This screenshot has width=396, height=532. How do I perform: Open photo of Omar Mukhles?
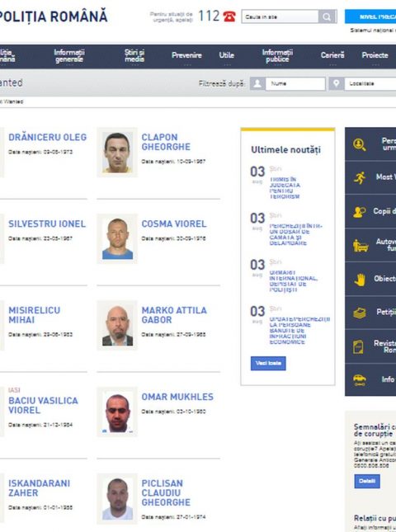click(117, 412)
